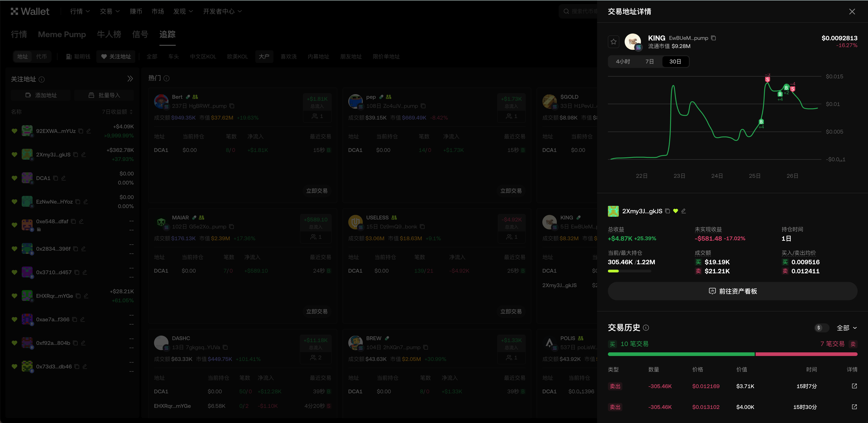This screenshot has width=868, height=423.
Task: Open external link for first 卖出 transaction
Action: tap(854, 386)
